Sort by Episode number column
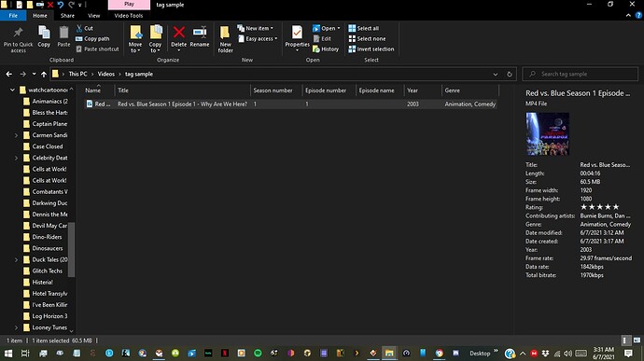 329,90
